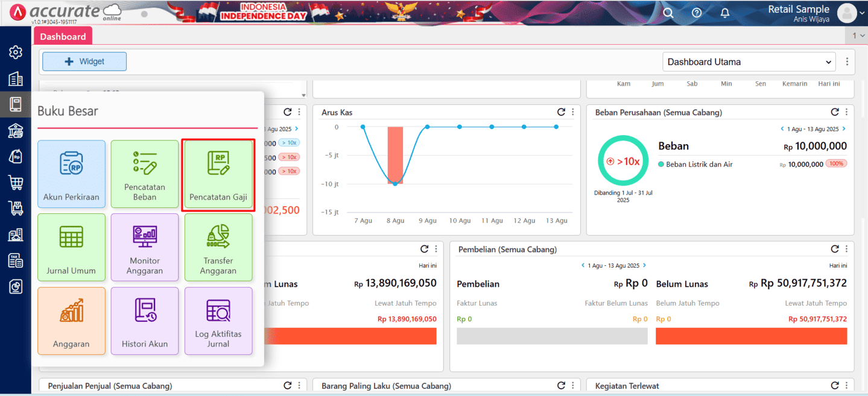This screenshot has width=868, height=396.
Task: Open notifications bell in header
Action: coord(725,13)
